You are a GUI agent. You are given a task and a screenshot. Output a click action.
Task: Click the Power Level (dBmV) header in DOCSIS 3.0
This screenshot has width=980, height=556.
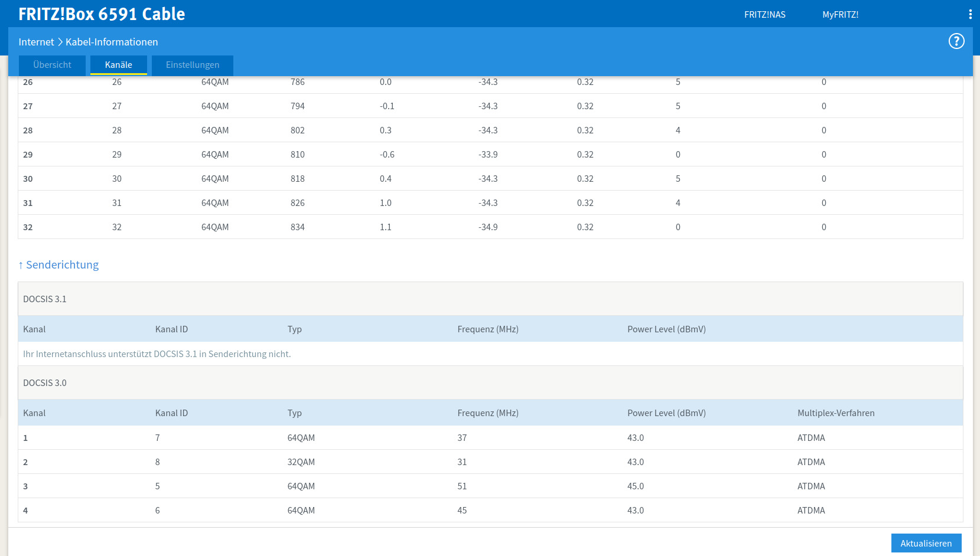pos(666,413)
